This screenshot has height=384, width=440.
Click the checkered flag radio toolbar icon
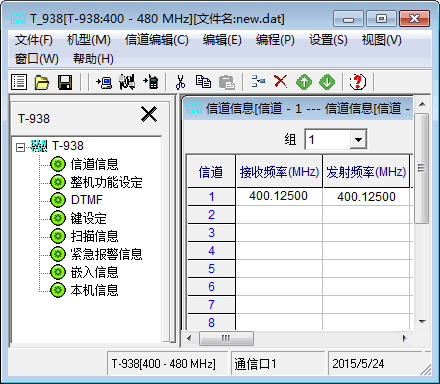(x=127, y=82)
